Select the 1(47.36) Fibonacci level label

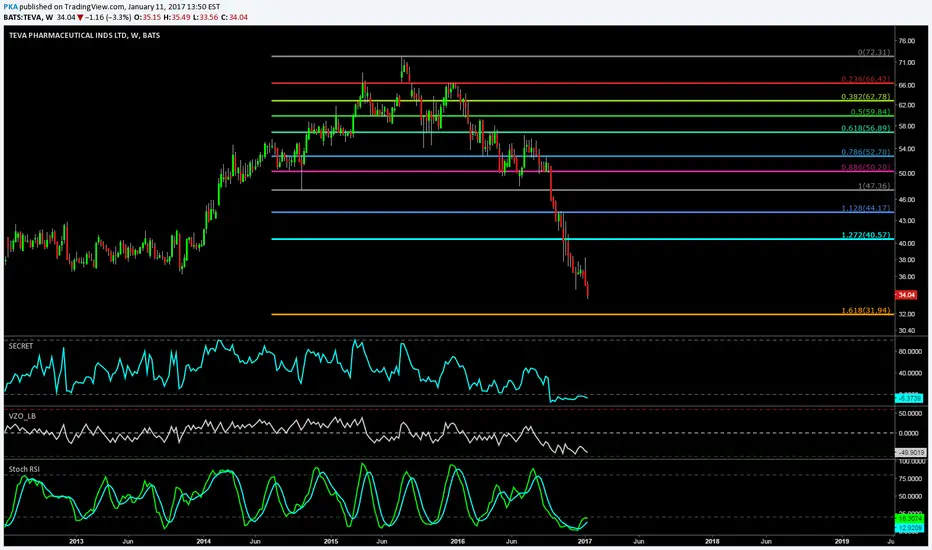874,186
